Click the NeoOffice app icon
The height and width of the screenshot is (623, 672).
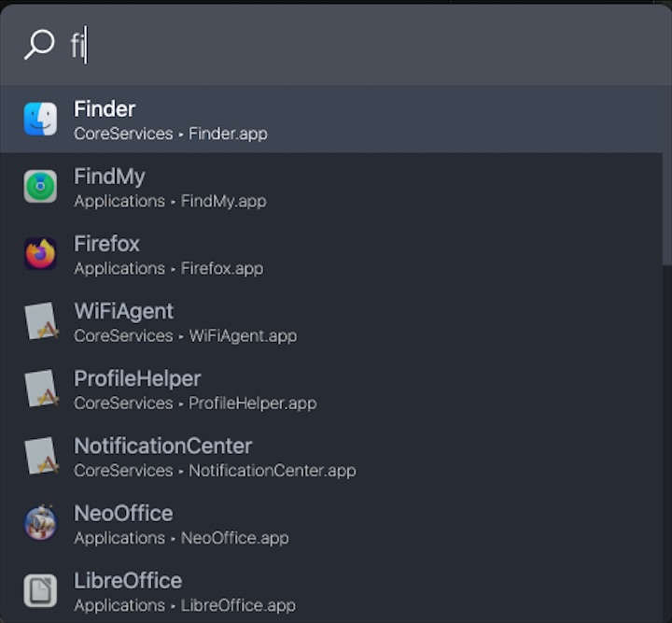click(40, 523)
